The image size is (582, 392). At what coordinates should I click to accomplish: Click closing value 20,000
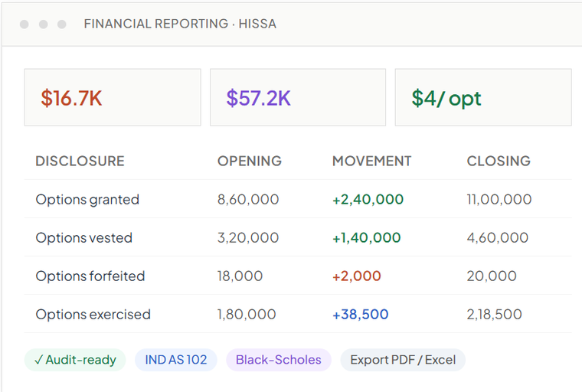tap(492, 276)
